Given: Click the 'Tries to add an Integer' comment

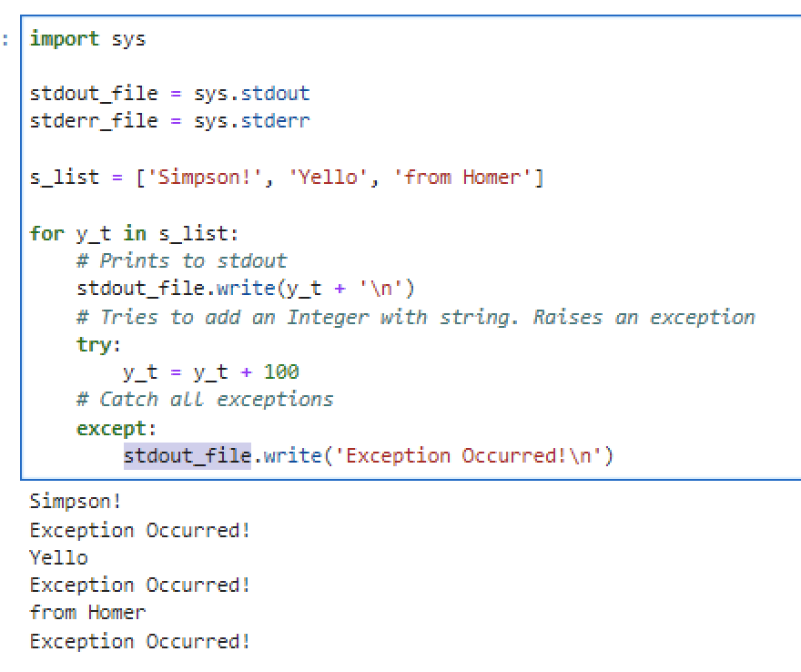Looking at the screenshot, I should tap(415, 318).
